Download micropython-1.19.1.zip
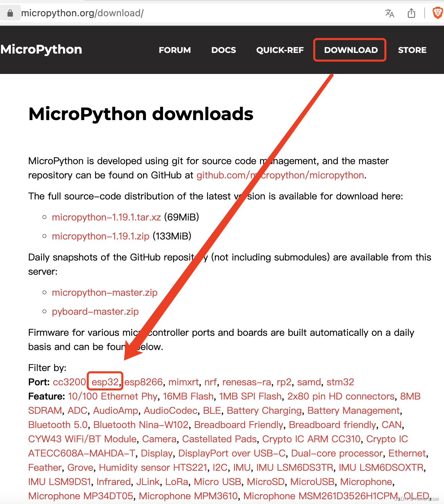 101,236
